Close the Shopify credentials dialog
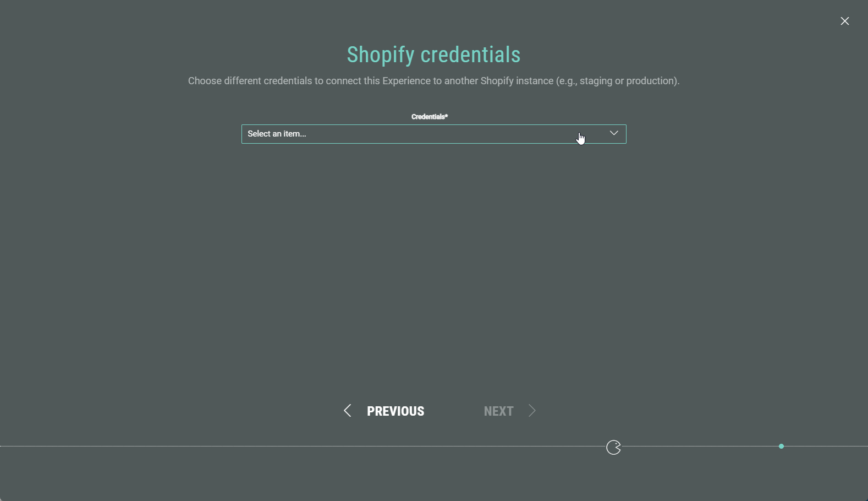The image size is (868, 501). pyautogui.click(x=845, y=21)
